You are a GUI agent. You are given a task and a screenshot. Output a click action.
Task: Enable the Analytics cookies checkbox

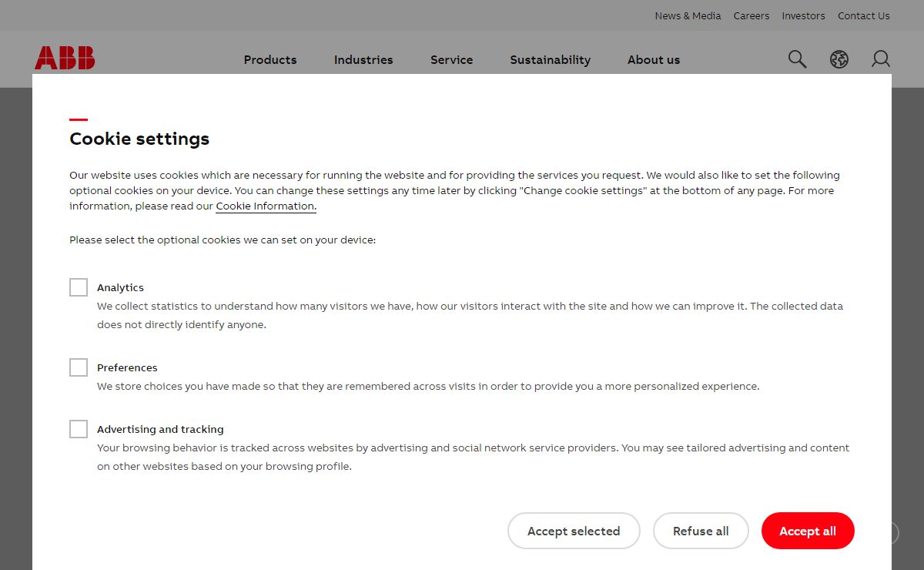click(79, 287)
